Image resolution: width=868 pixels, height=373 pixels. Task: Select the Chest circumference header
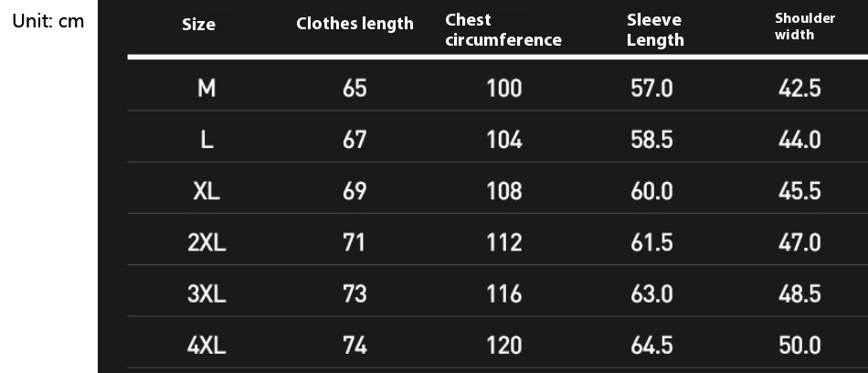(503, 30)
